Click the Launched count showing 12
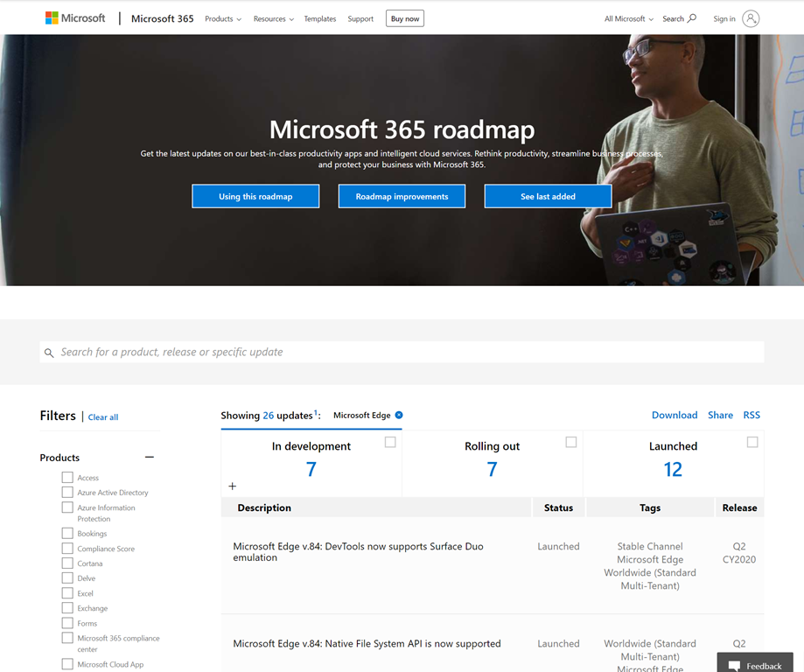This screenshot has height=672, width=804. pos(673,468)
